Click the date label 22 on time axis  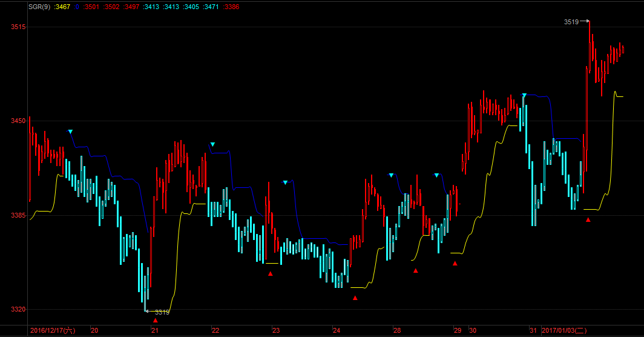coord(215,330)
